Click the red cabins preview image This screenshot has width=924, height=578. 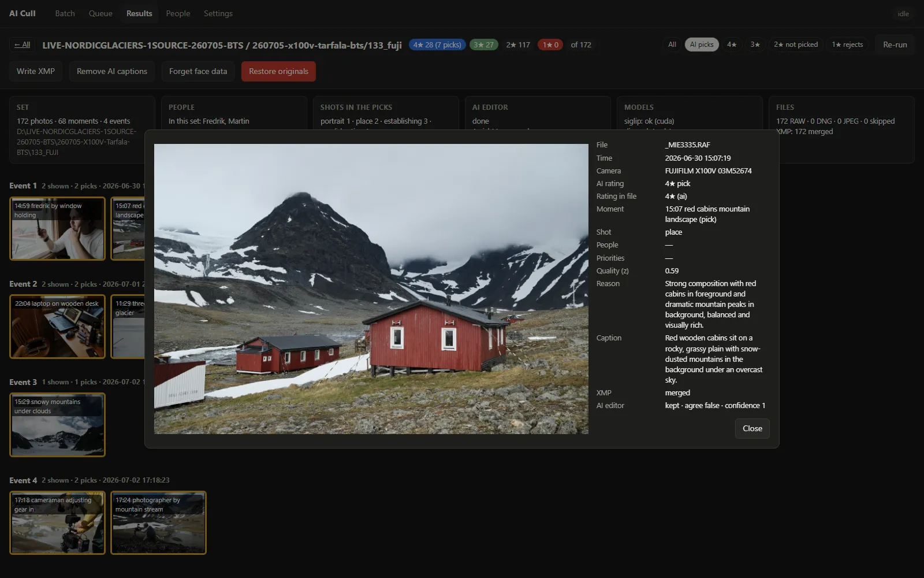tap(371, 289)
